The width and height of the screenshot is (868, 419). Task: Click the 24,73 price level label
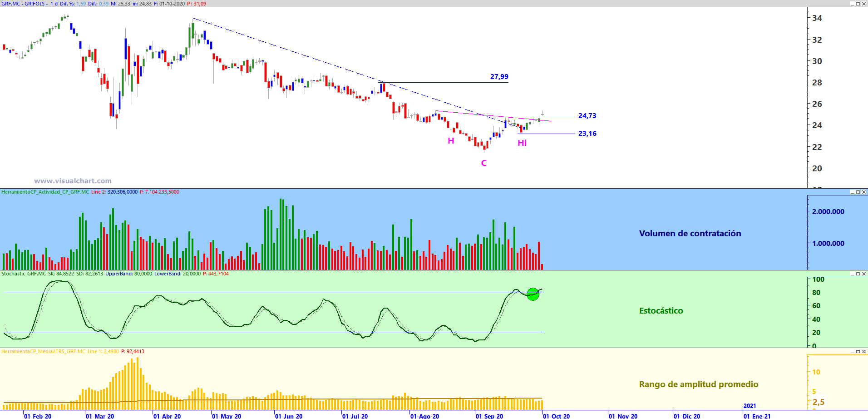click(587, 116)
